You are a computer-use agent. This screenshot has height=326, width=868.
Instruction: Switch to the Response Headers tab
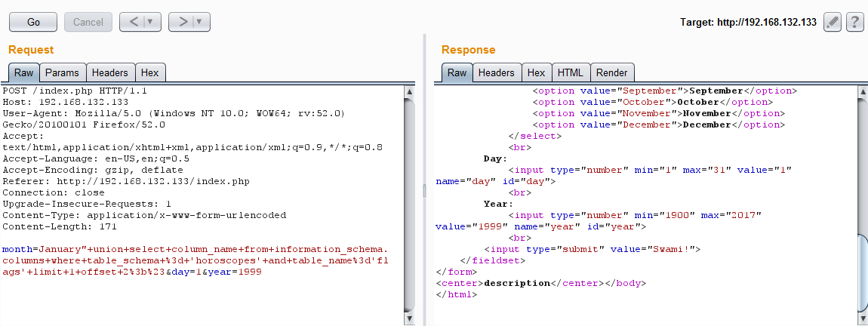pos(497,72)
